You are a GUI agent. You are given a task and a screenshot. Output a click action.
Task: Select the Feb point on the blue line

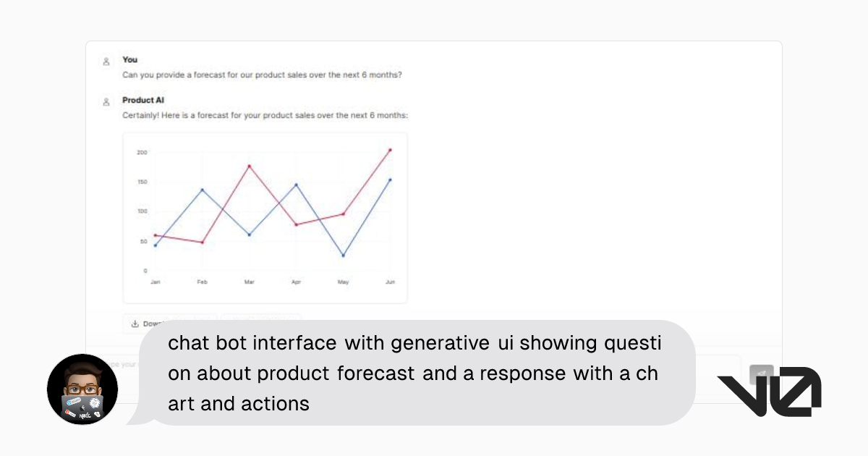pyautogui.click(x=202, y=190)
